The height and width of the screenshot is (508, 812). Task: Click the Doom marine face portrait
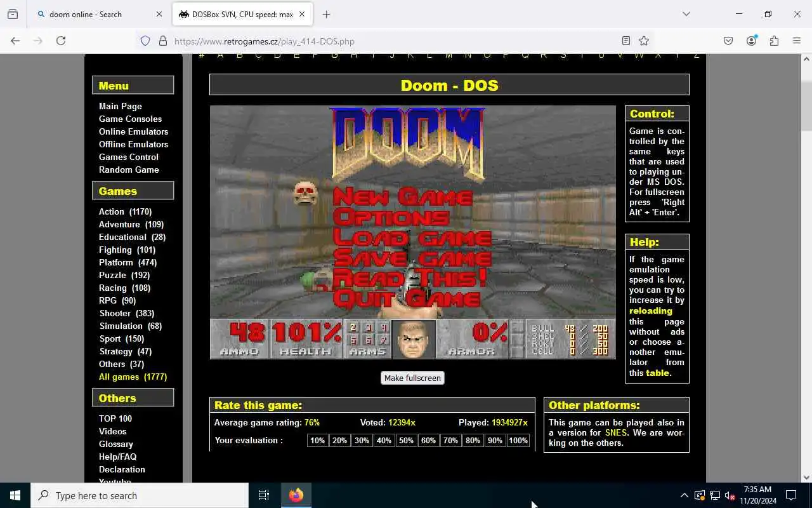[x=414, y=340]
